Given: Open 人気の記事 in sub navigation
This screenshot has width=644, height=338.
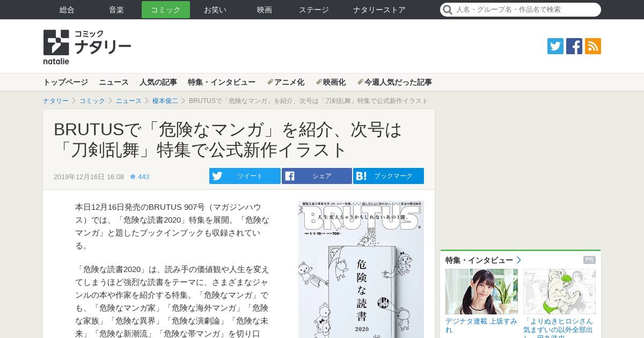Looking at the screenshot, I should [158, 82].
